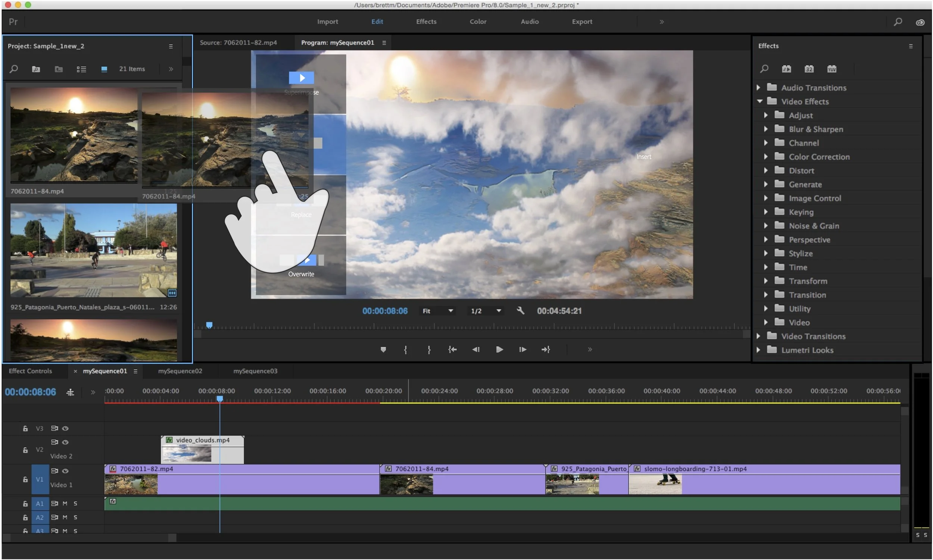Lock the V2 track
Image resolution: width=933 pixels, height=560 pixels.
25,450
